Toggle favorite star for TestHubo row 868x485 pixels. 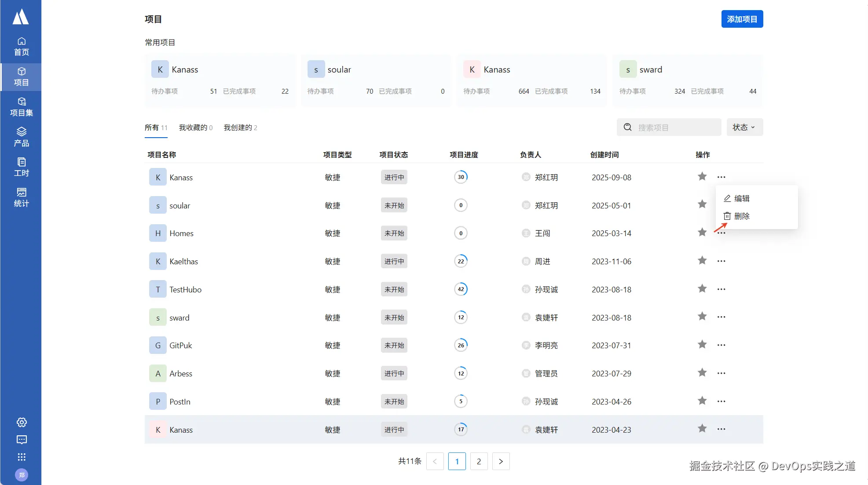pos(702,289)
